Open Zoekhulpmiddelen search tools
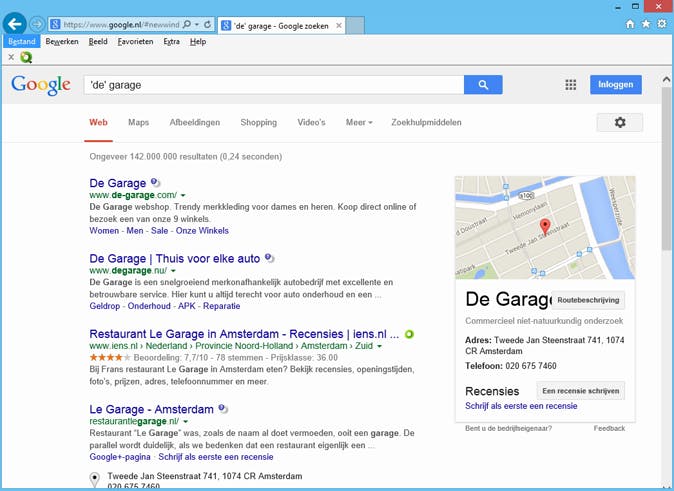The width and height of the screenshot is (674, 491). (x=426, y=123)
